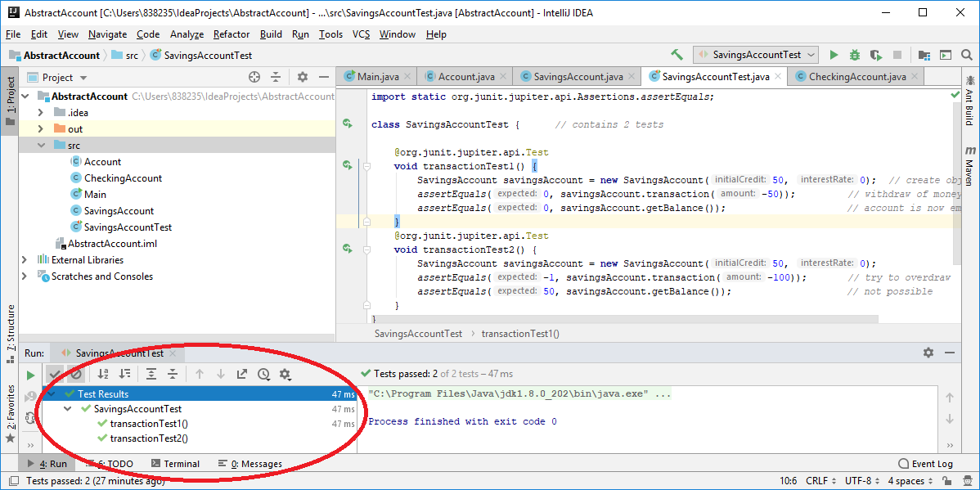This screenshot has height=490, width=980.
Task: Open the 0: Messages tool window
Action: pyautogui.click(x=250, y=464)
